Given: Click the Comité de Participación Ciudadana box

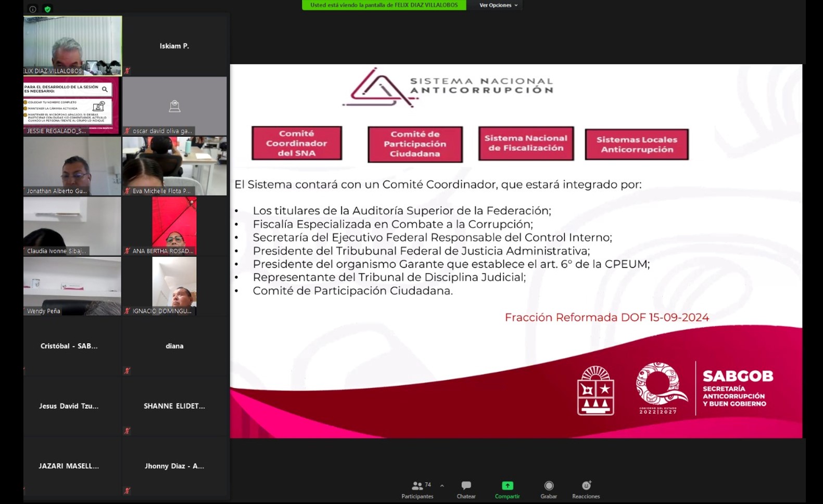Looking at the screenshot, I should point(415,144).
